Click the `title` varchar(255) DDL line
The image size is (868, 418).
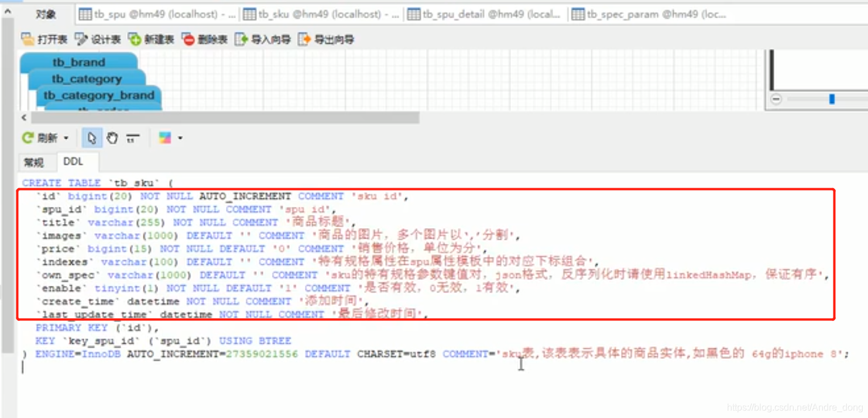coord(196,222)
